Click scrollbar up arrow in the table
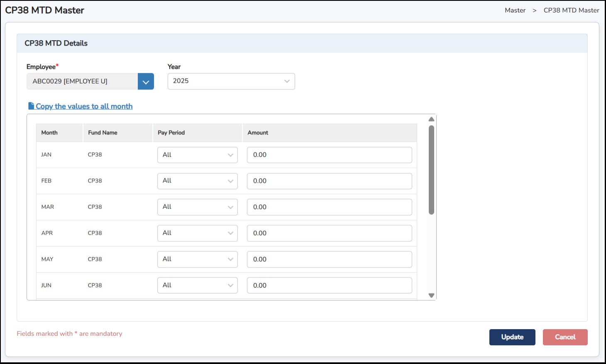Image resolution: width=606 pixels, height=364 pixels. (431, 119)
